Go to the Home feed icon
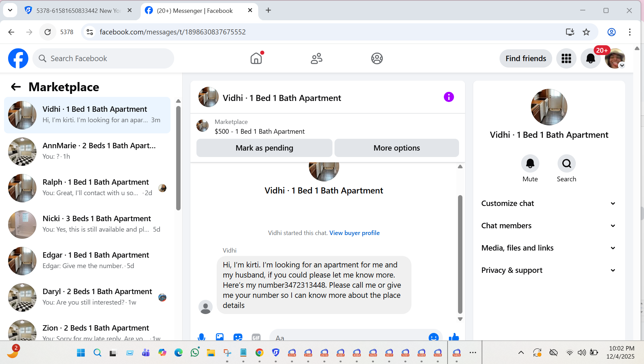Viewport: 644px width, 364px height. tap(257, 58)
